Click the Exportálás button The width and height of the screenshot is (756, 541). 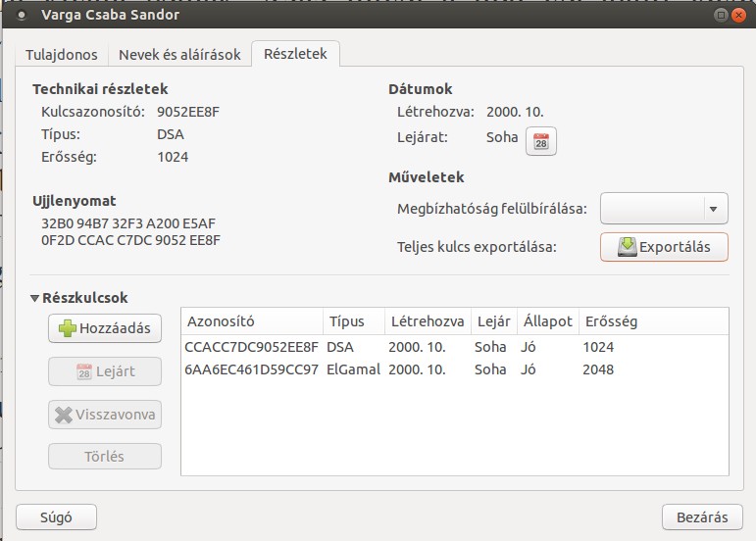[x=664, y=247]
